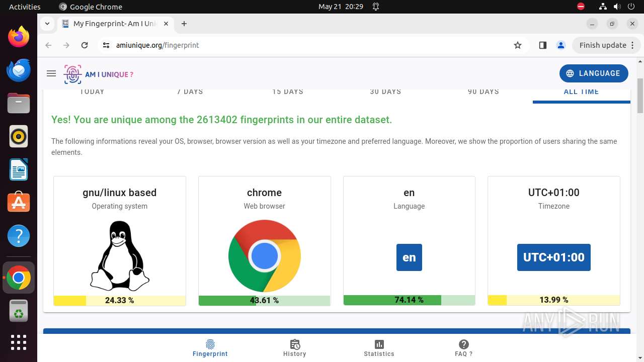Screen dimensions: 644x362
Task: Click the Google Chrome app menu in top bar
Action: [91, 7]
